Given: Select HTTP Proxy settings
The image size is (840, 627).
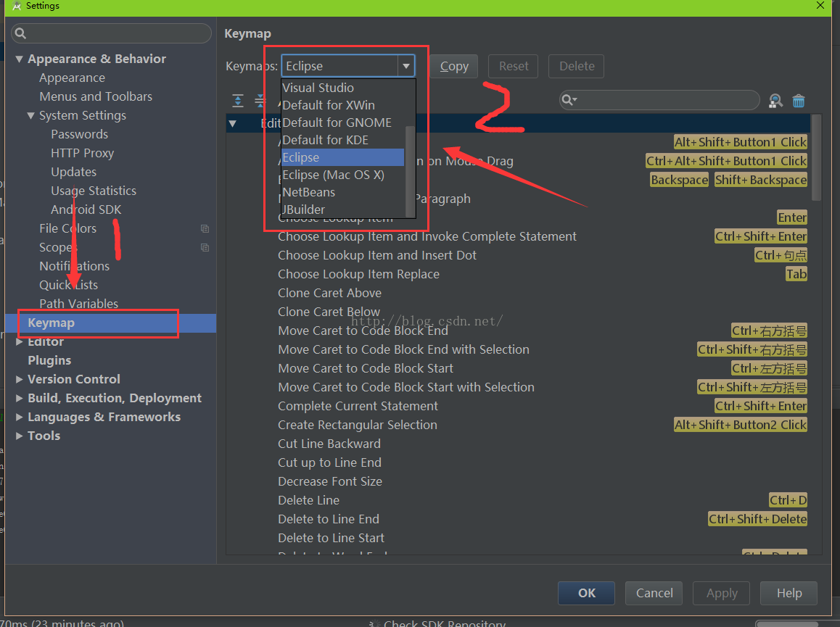Looking at the screenshot, I should (83, 153).
